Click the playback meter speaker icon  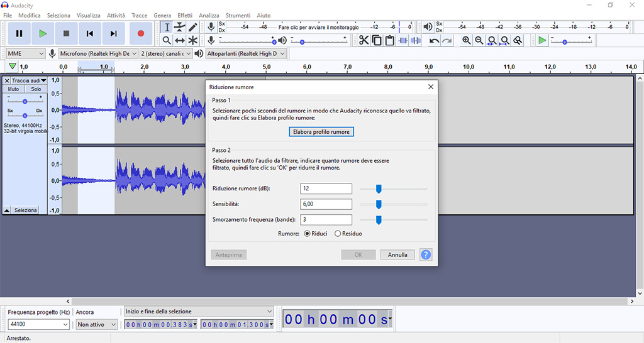(x=428, y=26)
